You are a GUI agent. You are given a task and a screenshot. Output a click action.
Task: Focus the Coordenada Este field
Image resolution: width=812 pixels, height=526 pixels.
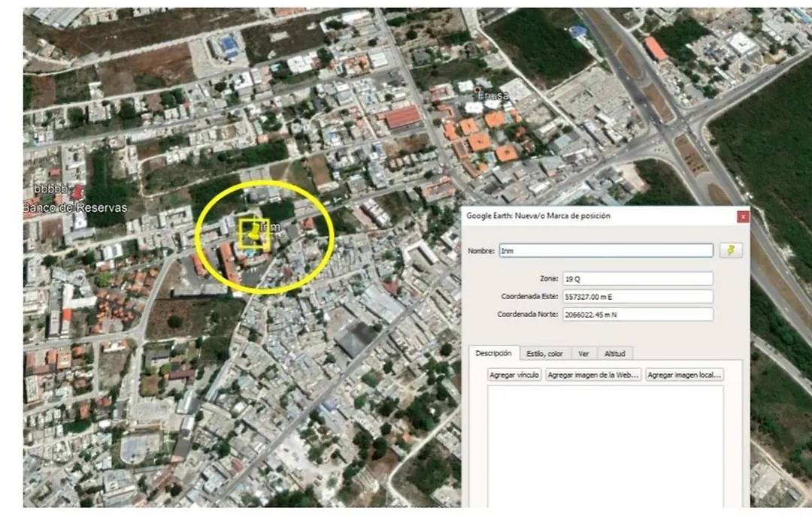(638, 297)
